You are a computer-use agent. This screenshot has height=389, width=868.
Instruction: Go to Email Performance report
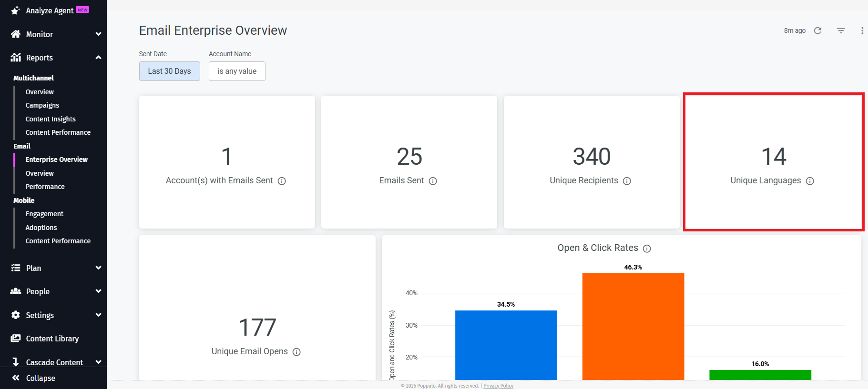[45, 187]
